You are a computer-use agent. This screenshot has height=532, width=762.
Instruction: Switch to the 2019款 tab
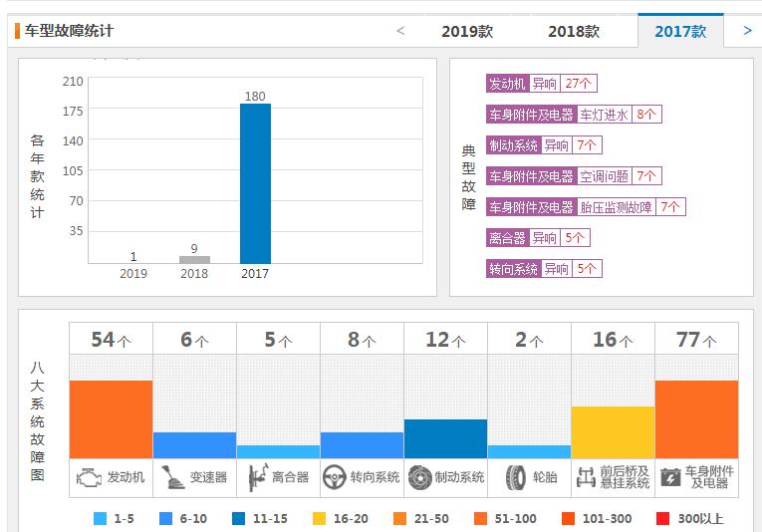tap(467, 32)
